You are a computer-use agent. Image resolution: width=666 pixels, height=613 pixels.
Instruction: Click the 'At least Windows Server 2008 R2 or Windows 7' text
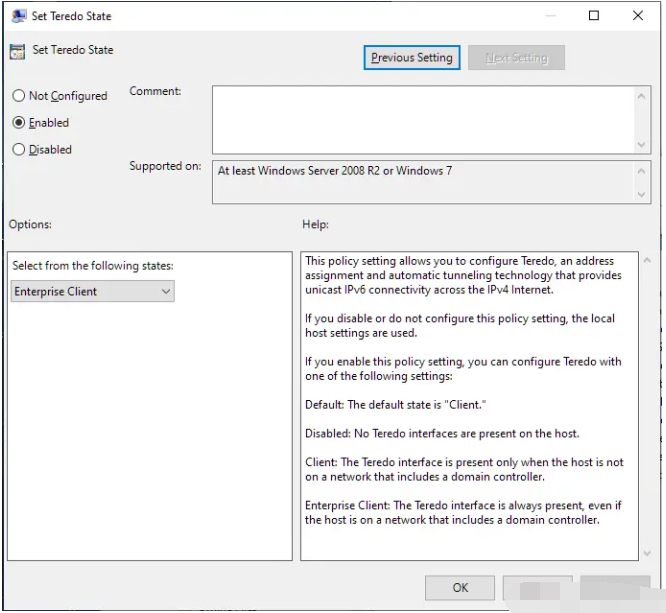[335, 171]
